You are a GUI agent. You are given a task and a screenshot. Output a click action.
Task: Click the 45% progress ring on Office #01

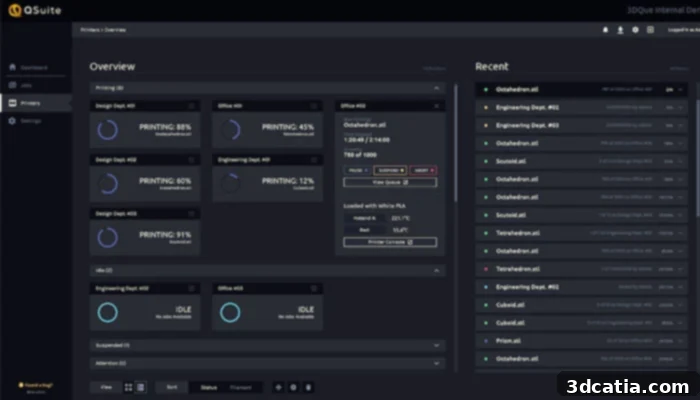click(x=230, y=130)
